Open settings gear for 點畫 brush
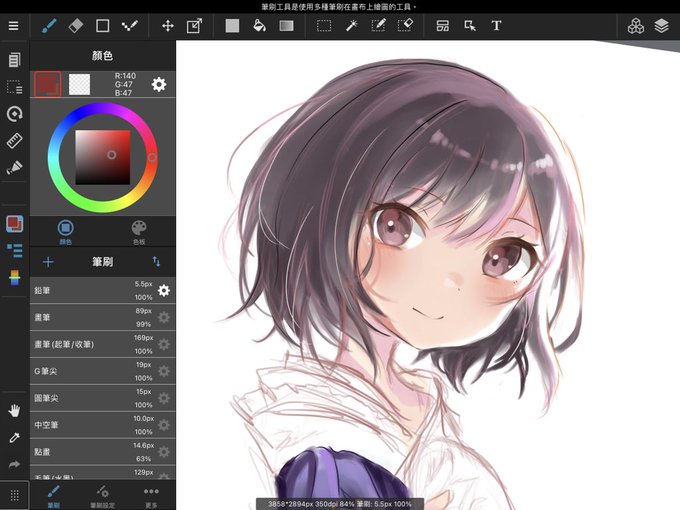The image size is (680, 510). [x=164, y=452]
